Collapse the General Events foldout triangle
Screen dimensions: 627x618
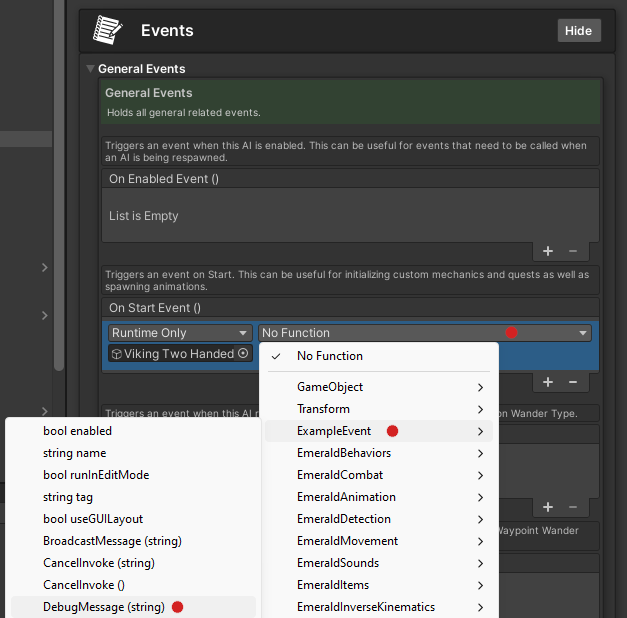coord(90,69)
